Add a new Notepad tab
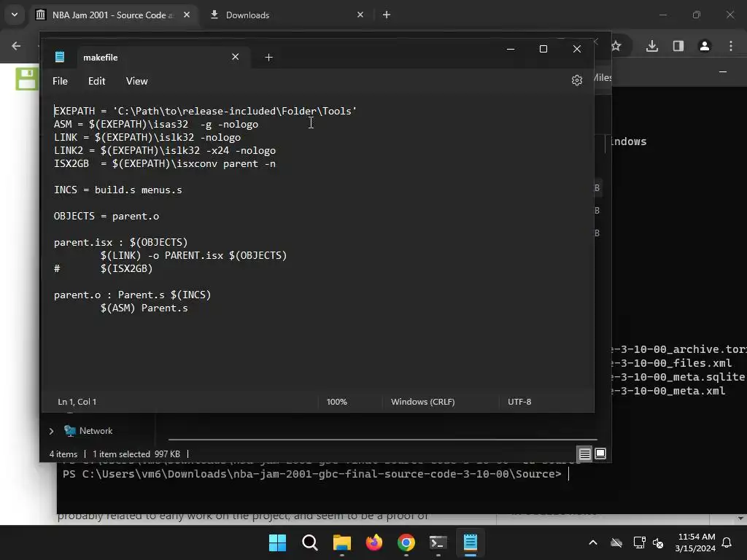This screenshot has height=560, width=747. click(x=268, y=58)
